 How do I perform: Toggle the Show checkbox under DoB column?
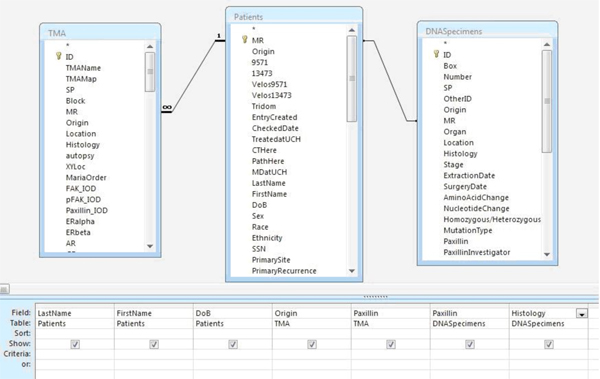click(x=233, y=344)
